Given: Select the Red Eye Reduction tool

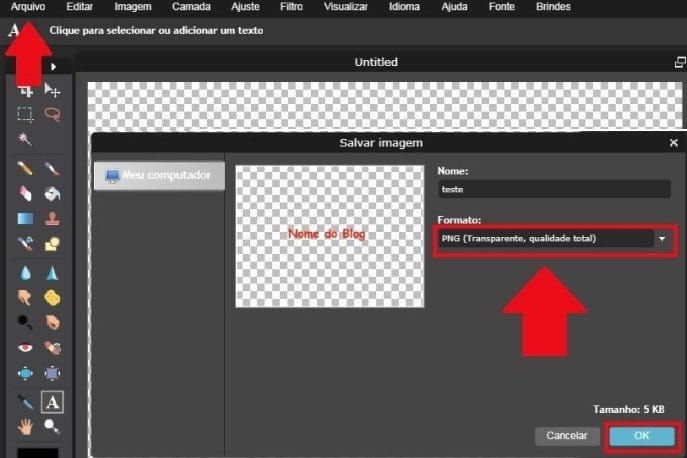Looking at the screenshot, I should pyautogui.click(x=26, y=347).
